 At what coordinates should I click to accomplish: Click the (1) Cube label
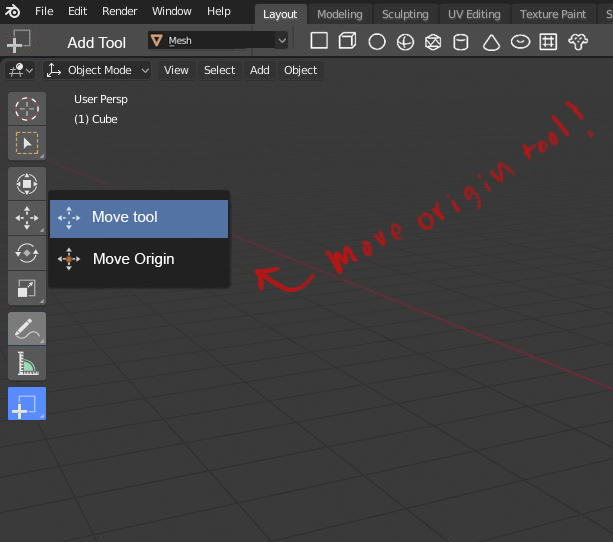coord(96,119)
